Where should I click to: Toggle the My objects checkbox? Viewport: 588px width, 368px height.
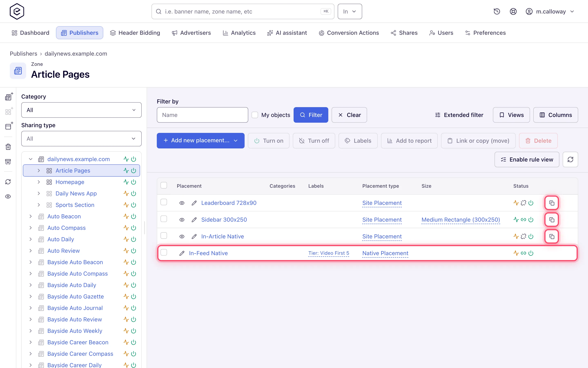pos(255,115)
